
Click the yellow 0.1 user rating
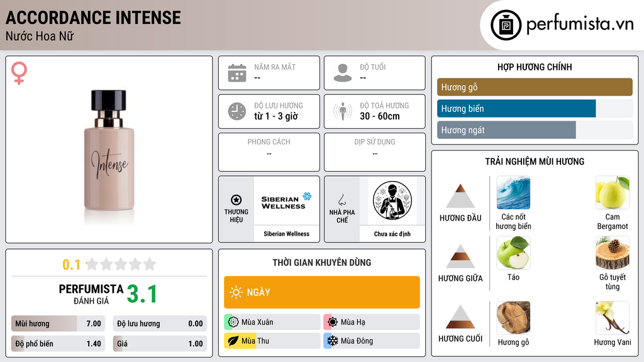71,265
